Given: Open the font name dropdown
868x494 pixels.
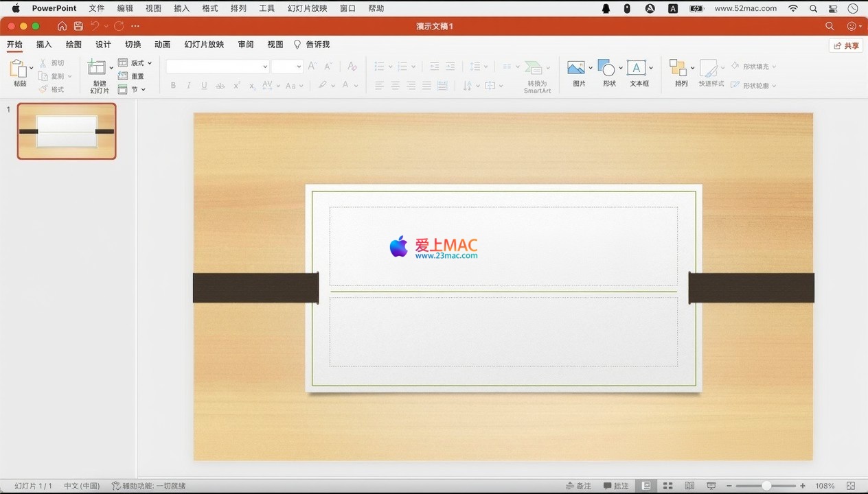Looking at the screenshot, I should [x=265, y=67].
